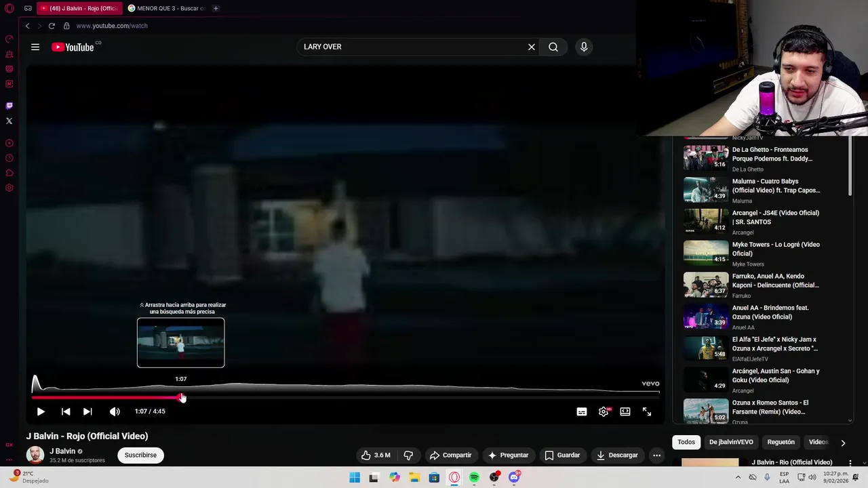Image resolution: width=868 pixels, height=488 pixels.
Task: Open History clock icon in sidebar
Action: (9, 158)
